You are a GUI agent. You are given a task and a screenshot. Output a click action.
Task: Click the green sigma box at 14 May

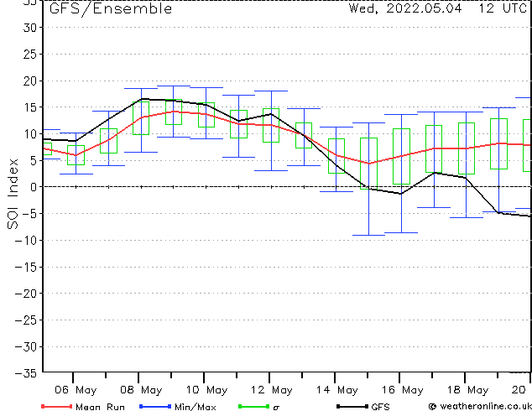click(x=336, y=156)
